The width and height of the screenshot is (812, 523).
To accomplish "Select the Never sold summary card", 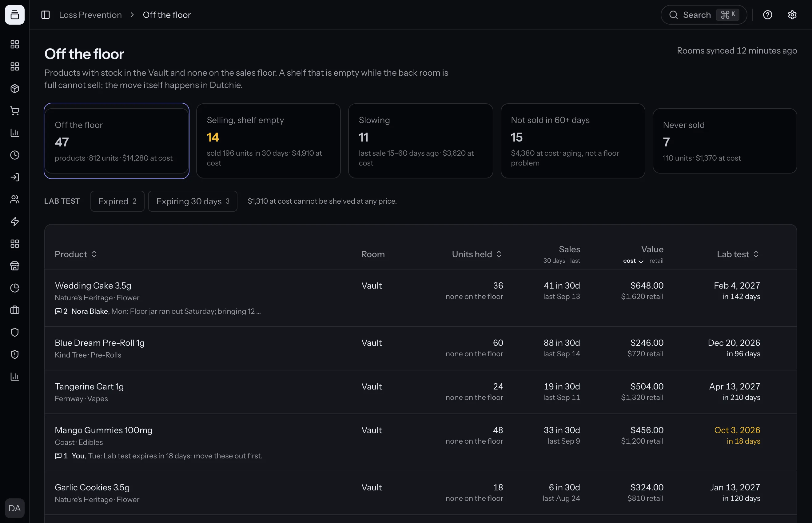I will (724, 141).
